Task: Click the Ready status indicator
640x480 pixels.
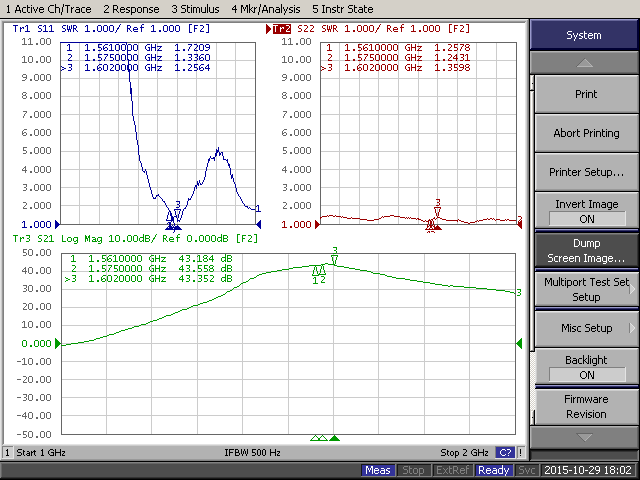Action: (493, 470)
